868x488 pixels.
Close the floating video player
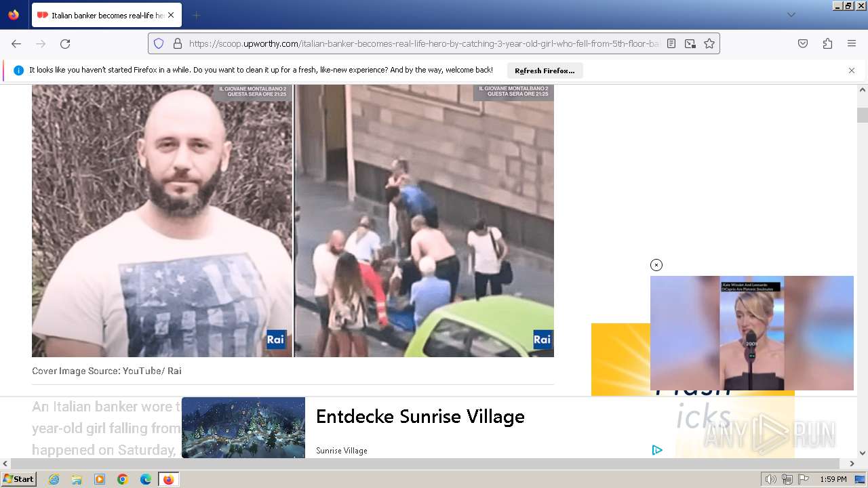(x=656, y=265)
